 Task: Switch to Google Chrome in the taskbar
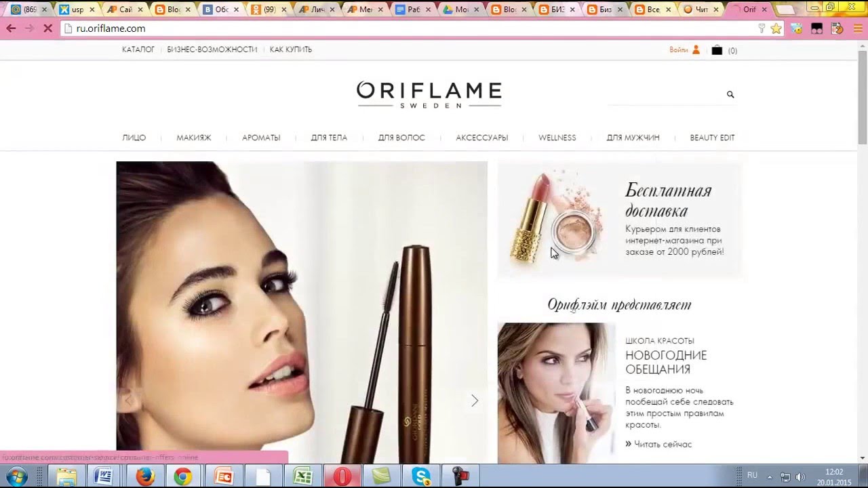[182, 476]
